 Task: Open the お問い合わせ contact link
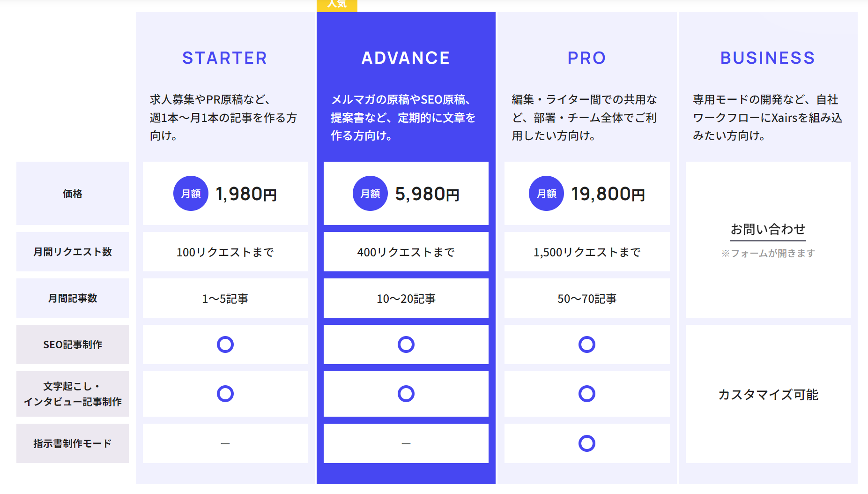767,229
